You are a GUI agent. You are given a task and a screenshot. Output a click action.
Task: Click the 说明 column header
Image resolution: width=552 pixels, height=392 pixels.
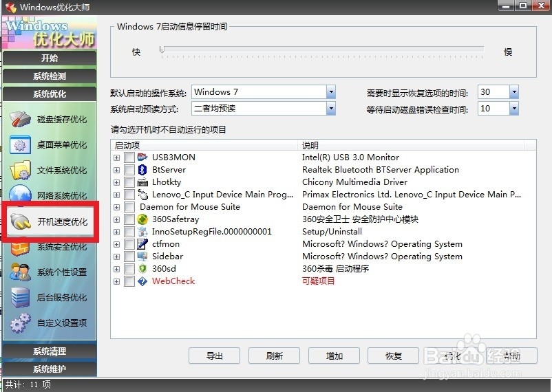412,145
